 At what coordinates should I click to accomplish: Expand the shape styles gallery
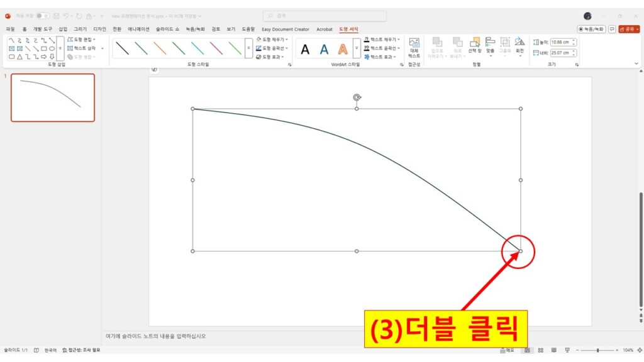(248, 48)
